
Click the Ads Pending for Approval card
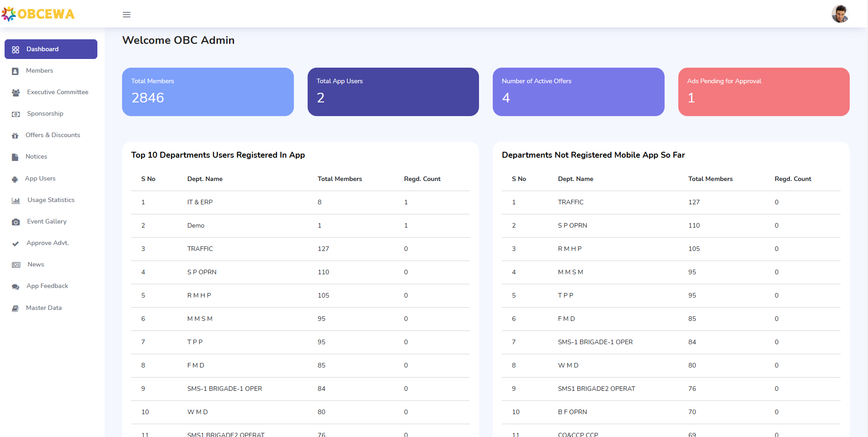tap(763, 92)
